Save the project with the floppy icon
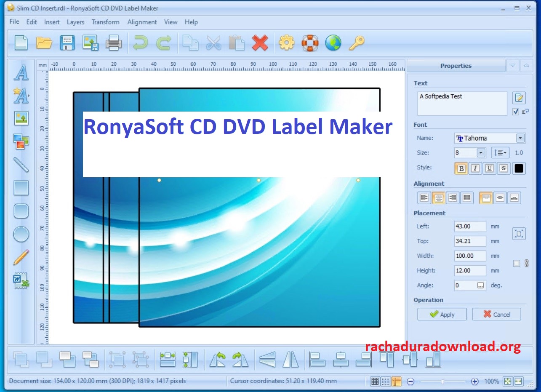Image resolution: width=541 pixels, height=392 pixels. point(67,43)
